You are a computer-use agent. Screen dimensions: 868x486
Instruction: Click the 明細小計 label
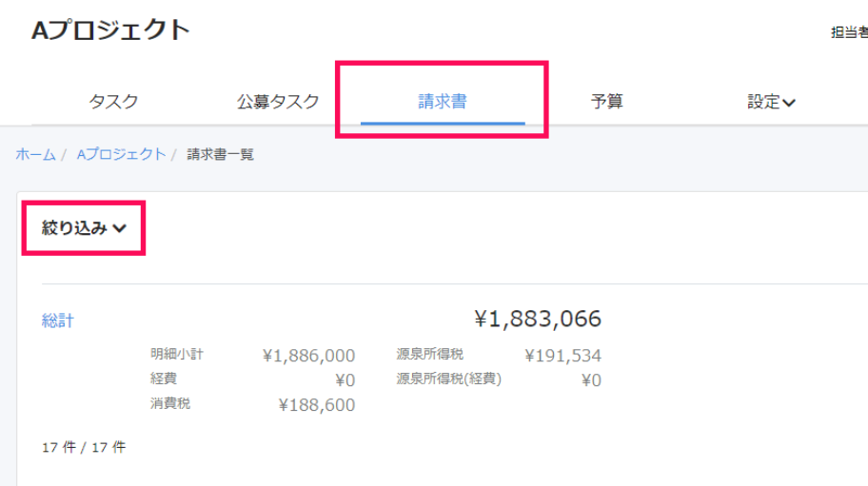tap(177, 354)
